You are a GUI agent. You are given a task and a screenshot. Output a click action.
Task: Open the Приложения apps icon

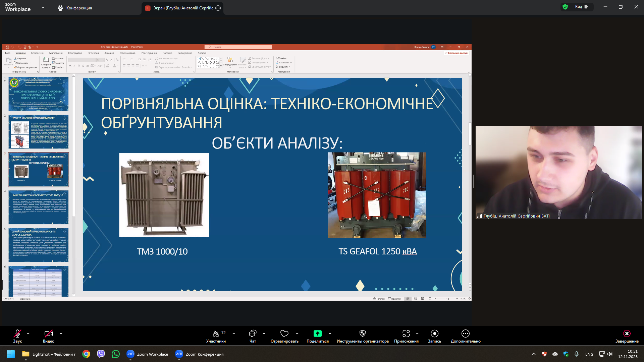coord(406,334)
